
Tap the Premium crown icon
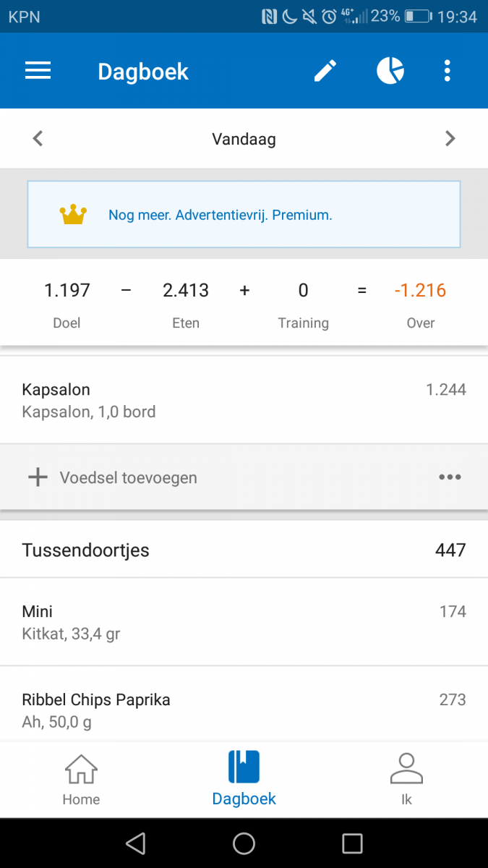(x=73, y=215)
